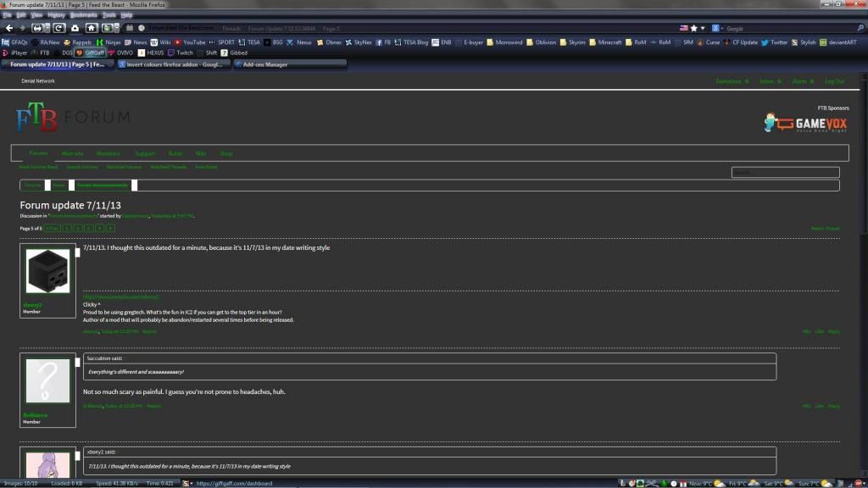This screenshot has height=488, width=868.
Task: Open the GFAQs bookmark
Action: pyautogui.click(x=15, y=42)
